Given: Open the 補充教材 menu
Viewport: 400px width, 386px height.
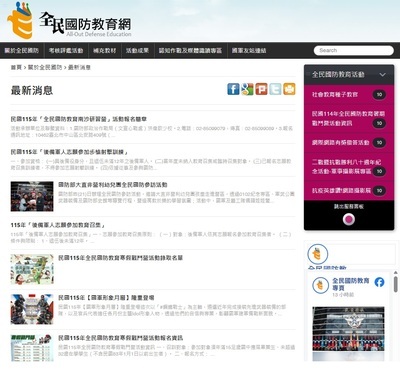Looking at the screenshot, I should pos(105,51).
